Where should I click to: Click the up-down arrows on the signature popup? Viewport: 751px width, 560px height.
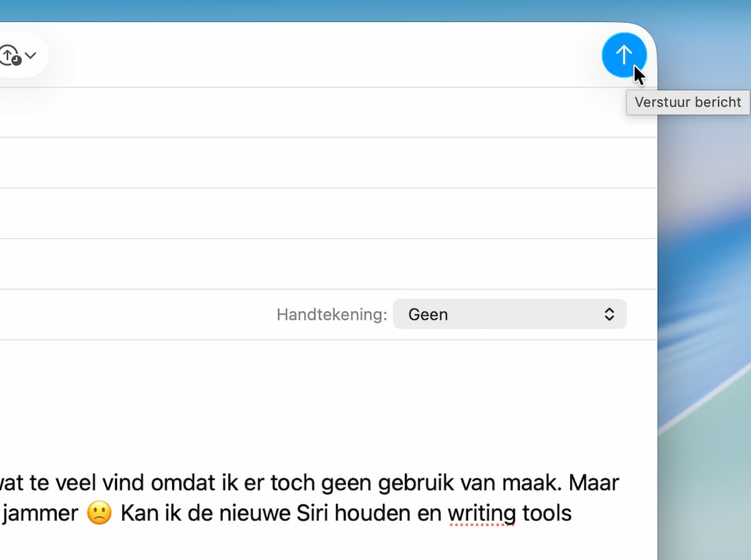coord(609,314)
